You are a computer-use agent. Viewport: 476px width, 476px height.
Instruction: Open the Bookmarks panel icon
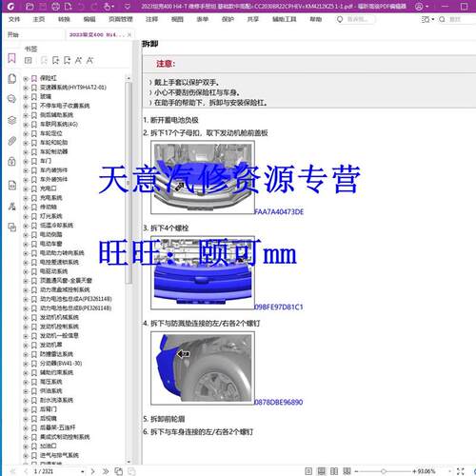pos(11,58)
